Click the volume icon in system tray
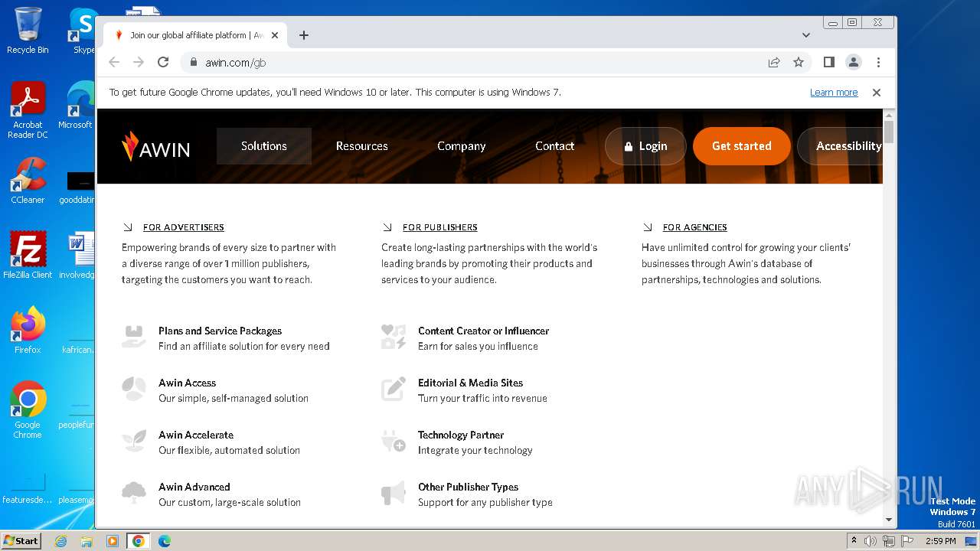Image resolution: width=980 pixels, height=551 pixels. pos(871,541)
